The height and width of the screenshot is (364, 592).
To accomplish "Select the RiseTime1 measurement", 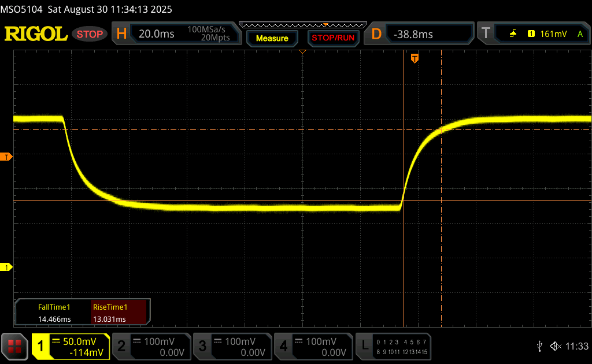I will [110, 307].
